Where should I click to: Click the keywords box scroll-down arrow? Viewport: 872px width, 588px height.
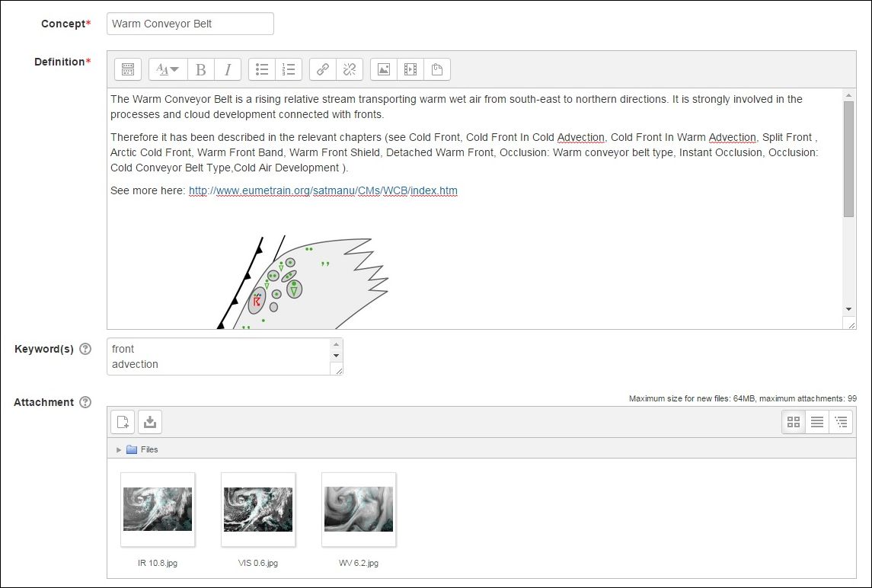pyautogui.click(x=337, y=356)
